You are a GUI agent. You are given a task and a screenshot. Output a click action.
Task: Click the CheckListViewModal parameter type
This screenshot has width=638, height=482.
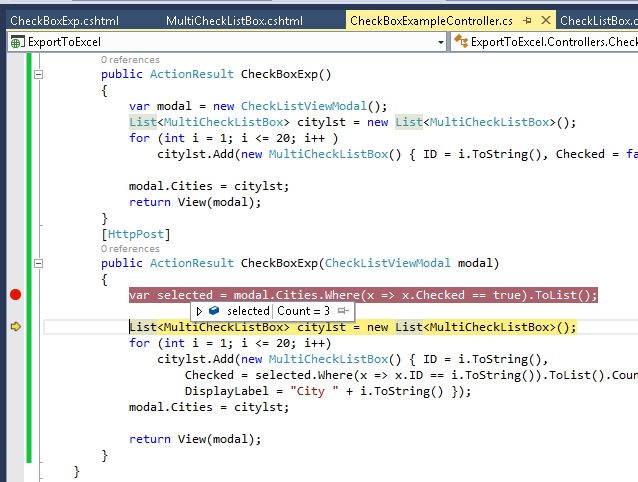tap(387, 263)
